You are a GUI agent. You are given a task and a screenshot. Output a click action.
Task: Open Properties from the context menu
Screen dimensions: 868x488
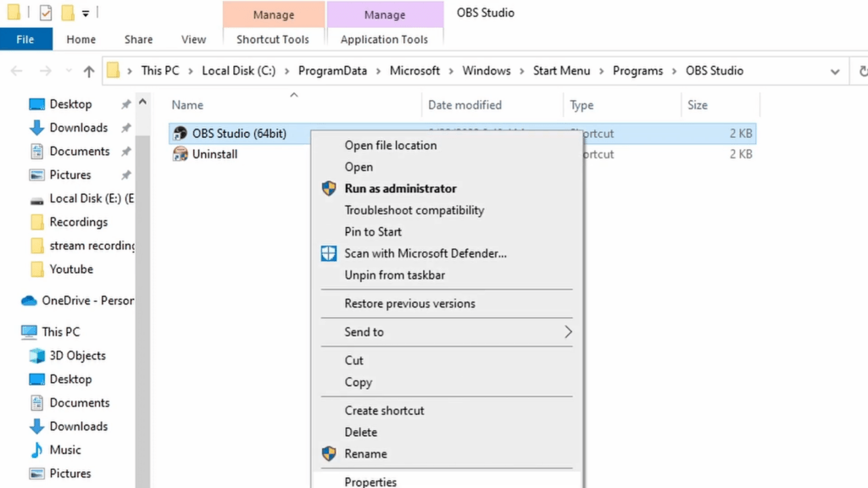click(370, 481)
